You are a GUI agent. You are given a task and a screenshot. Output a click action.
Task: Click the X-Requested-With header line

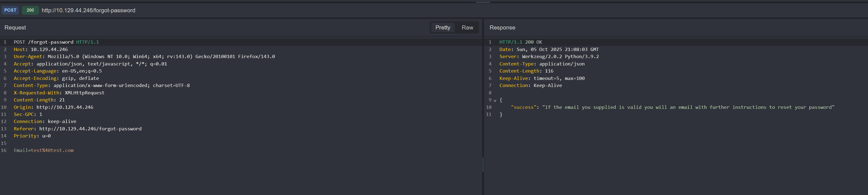59,93
